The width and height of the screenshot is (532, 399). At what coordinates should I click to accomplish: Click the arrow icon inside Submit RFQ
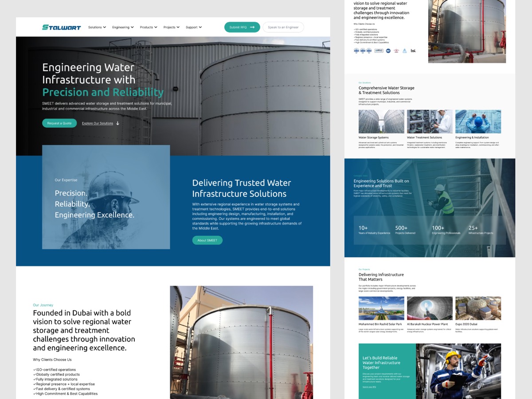[252, 27]
